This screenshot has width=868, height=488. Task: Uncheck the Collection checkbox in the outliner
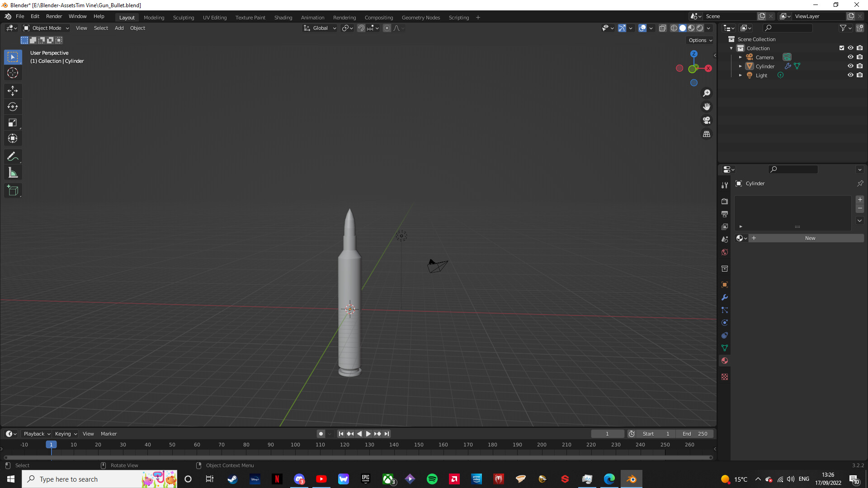[842, 48]
